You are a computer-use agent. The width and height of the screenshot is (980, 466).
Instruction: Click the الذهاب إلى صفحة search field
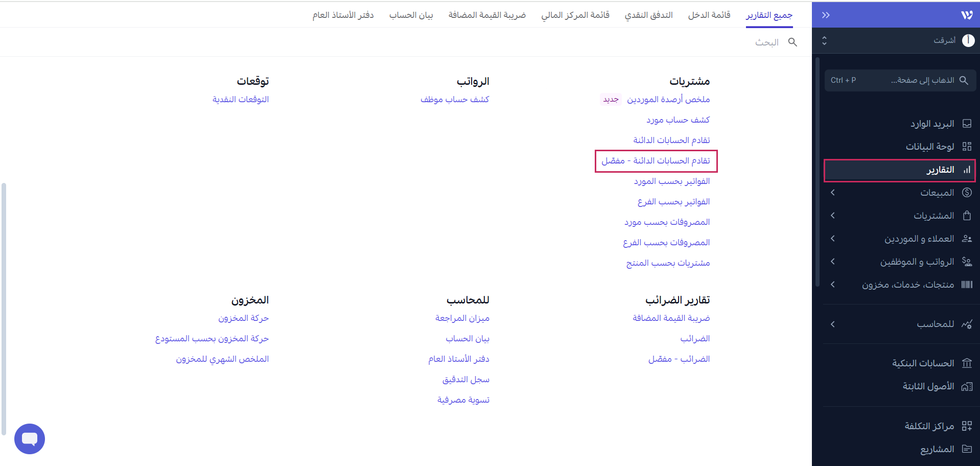[x=900, y=80]
